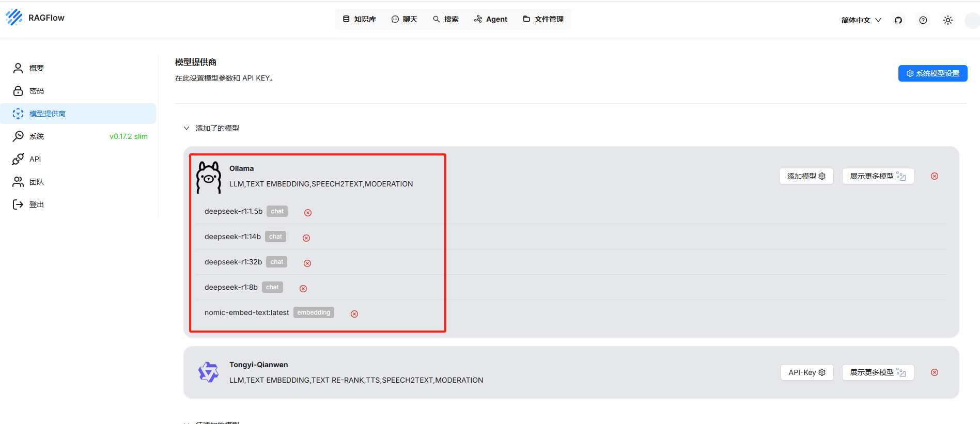This screenshot has width=980, height=424.
Task: Click the embedding tag on nomic-embed-text
Action: pyautogui.click(x=314, y=312)
